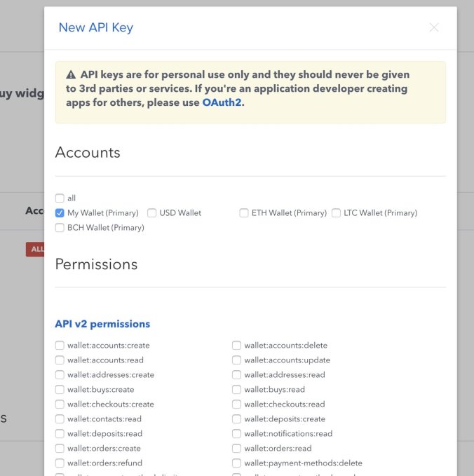
Task: Select the USD Wallet checkbox
Action: (x=152, y=213)
